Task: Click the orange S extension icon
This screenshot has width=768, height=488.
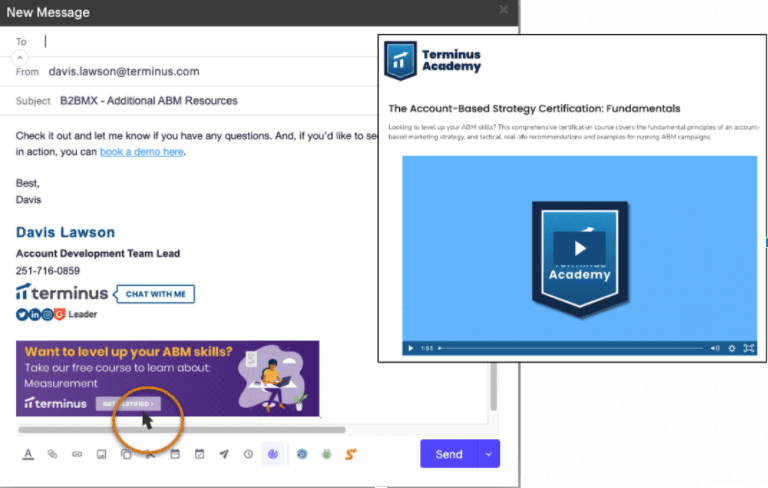Action: [x=350, y=454]
